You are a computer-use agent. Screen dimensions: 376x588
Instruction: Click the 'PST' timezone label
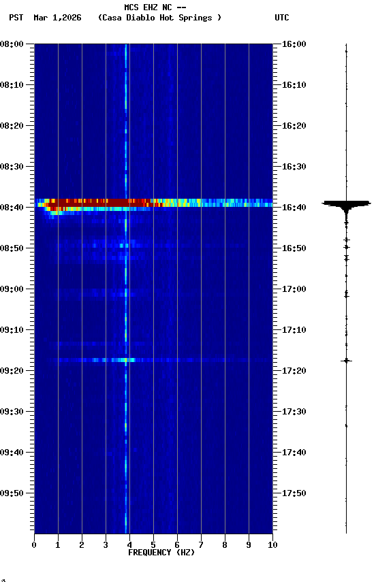coord(16,18)
